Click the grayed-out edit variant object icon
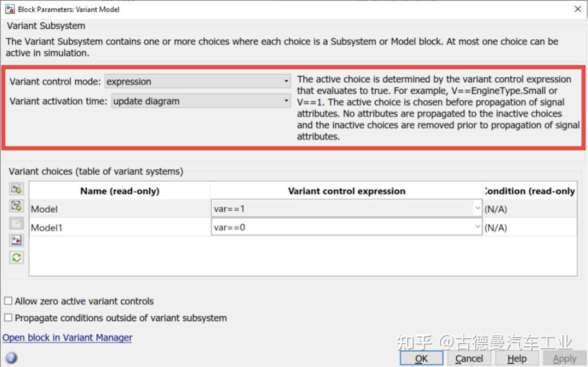This screenshot has height=367, width=588. [16, 223]
